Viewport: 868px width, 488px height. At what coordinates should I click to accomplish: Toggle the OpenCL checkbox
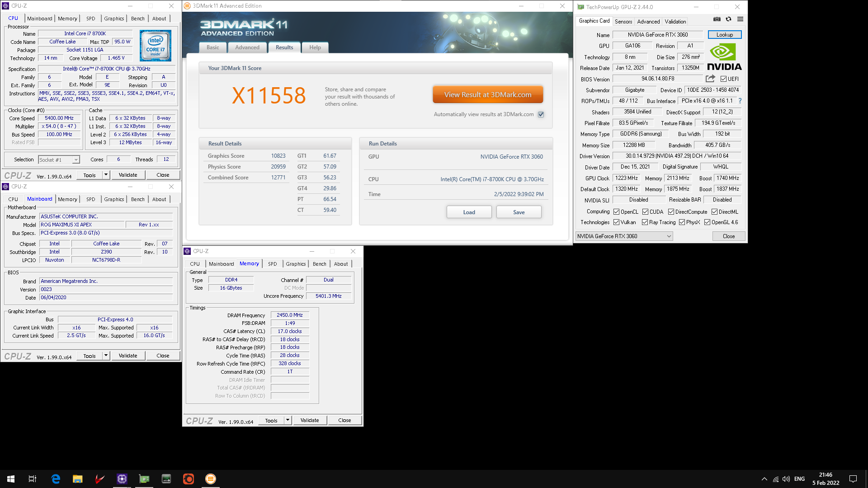616,212
